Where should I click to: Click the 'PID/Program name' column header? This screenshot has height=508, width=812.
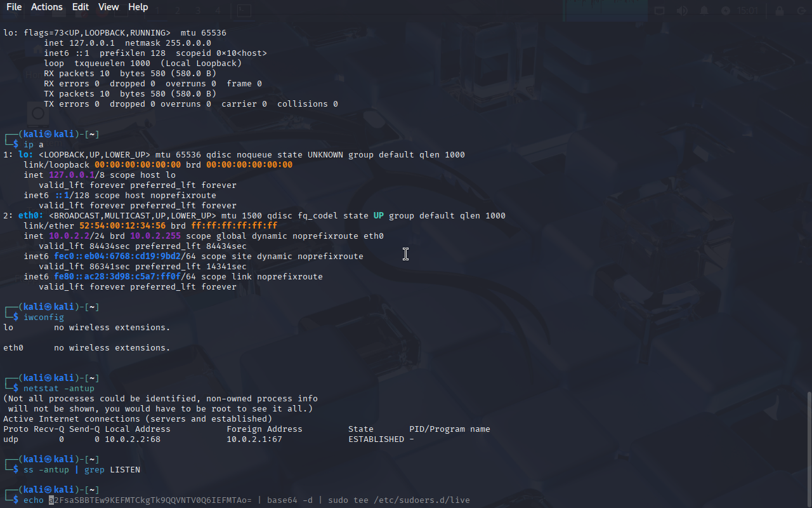[450, 429]
